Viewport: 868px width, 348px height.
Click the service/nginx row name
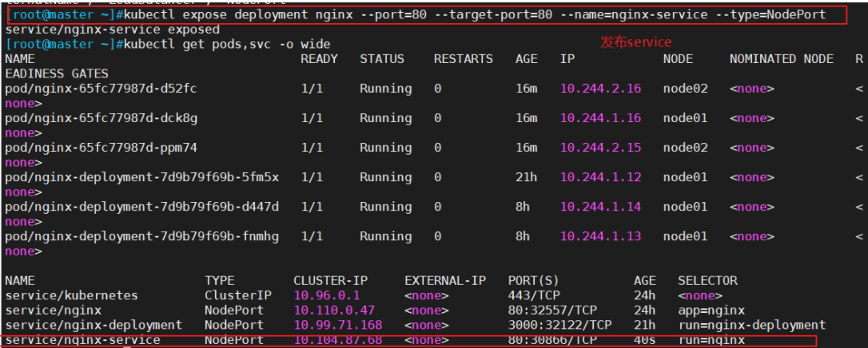point(53,310)
